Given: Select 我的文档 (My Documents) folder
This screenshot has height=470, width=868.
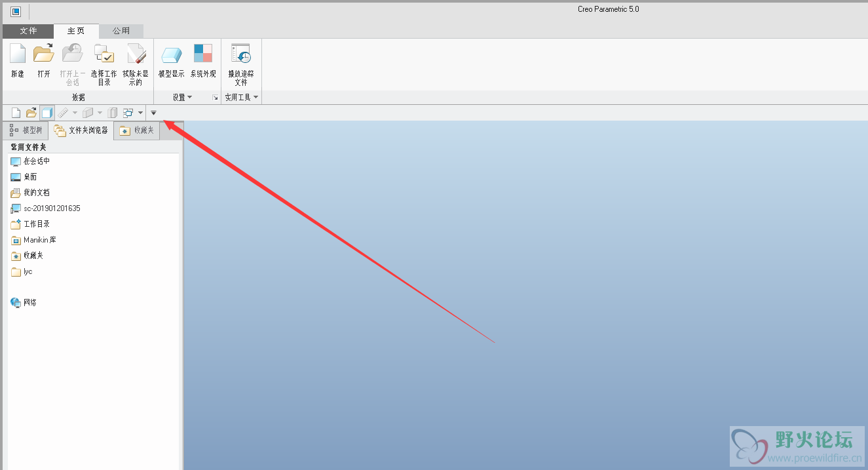Looking at the screenshot, I should pyautogui.click(x=30, y=193).
